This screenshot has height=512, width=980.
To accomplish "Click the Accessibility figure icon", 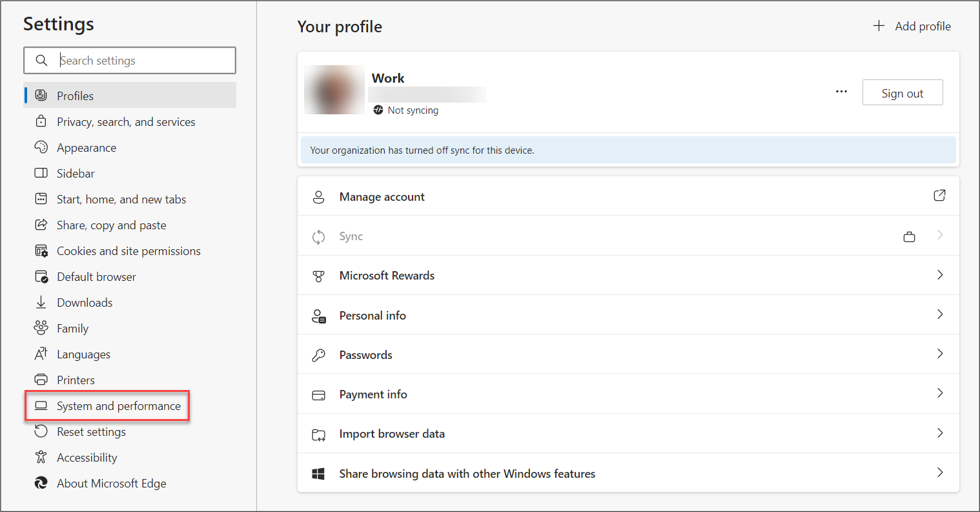I will point(41,457).
